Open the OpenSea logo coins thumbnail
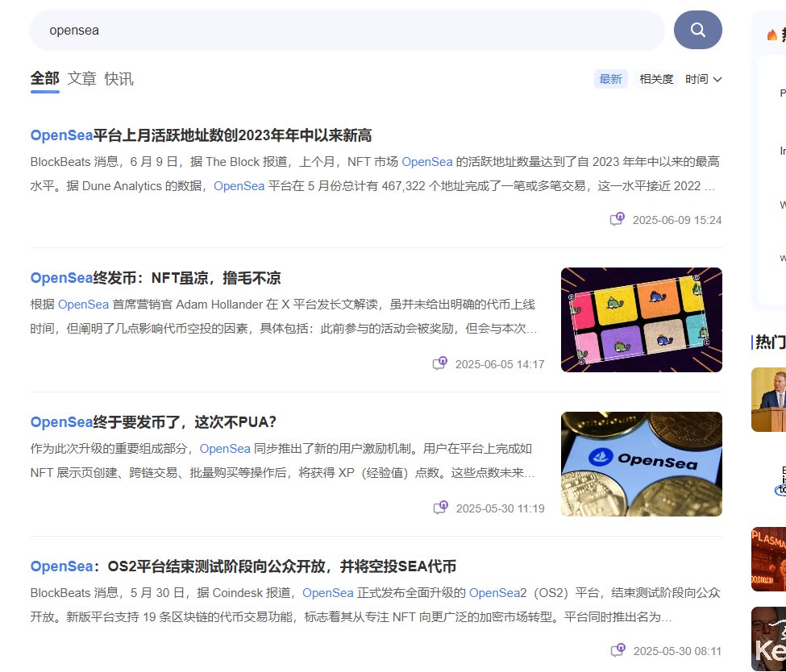The height and width of the screenshot is (672, 786). point(641,464)
